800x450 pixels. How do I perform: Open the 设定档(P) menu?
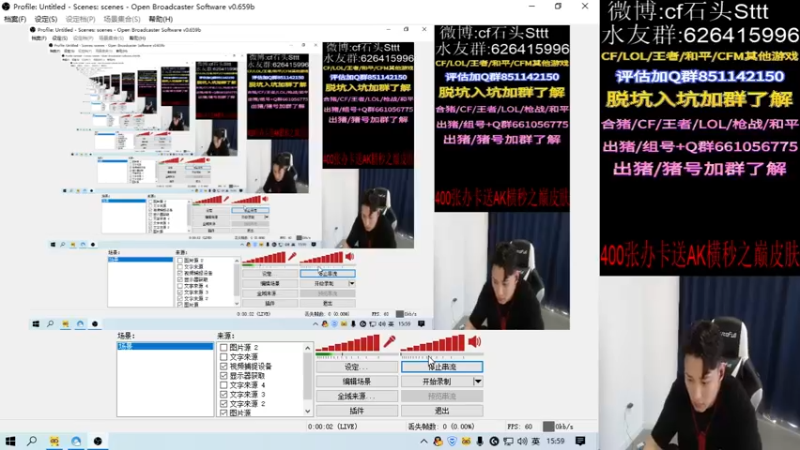[80, 19]
